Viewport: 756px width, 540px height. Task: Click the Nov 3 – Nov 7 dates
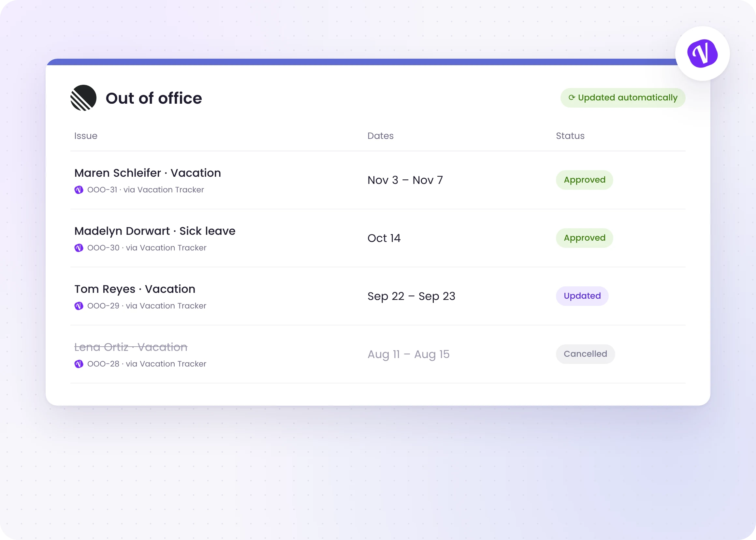pos(405,180)
